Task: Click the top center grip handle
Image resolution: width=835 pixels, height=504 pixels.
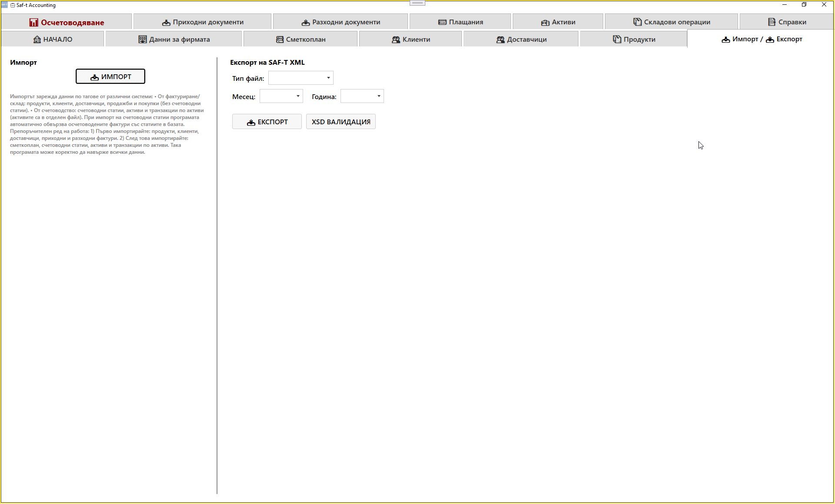Action: pyautogui.click(x=417, y=3)
